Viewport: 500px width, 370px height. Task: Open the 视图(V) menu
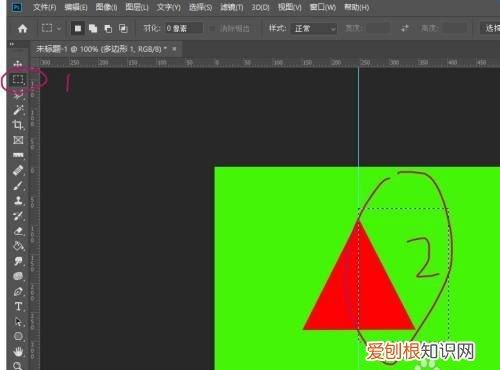coord(290,7)
